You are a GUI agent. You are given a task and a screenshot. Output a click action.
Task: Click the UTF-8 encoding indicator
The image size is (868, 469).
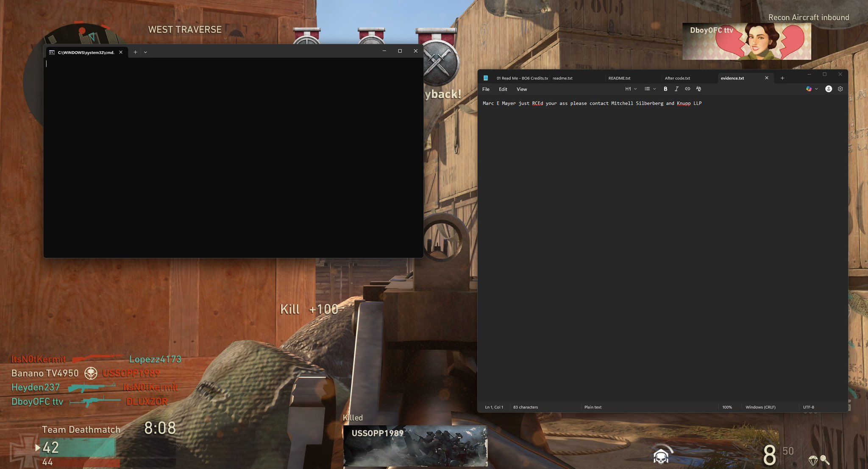click(808, 407)
